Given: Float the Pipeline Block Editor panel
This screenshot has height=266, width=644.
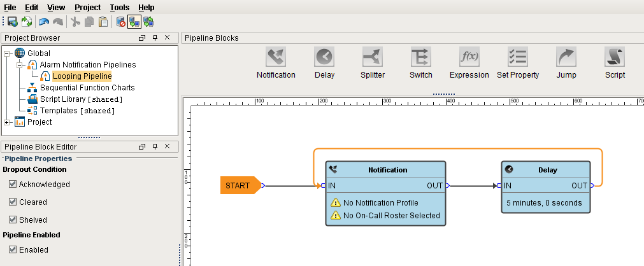Looking at the screenshot, I should (x=142, y=146).
